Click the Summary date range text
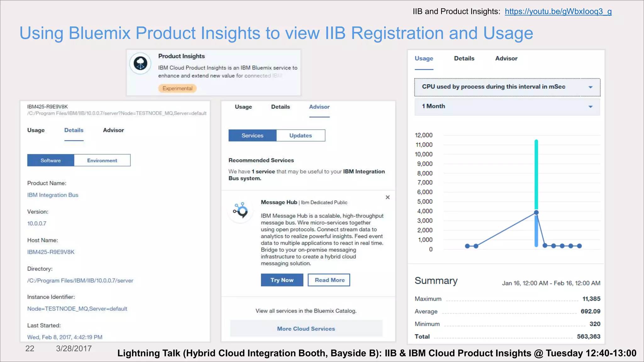The height and width of the screenshot is (362, 644). [551, 283]
